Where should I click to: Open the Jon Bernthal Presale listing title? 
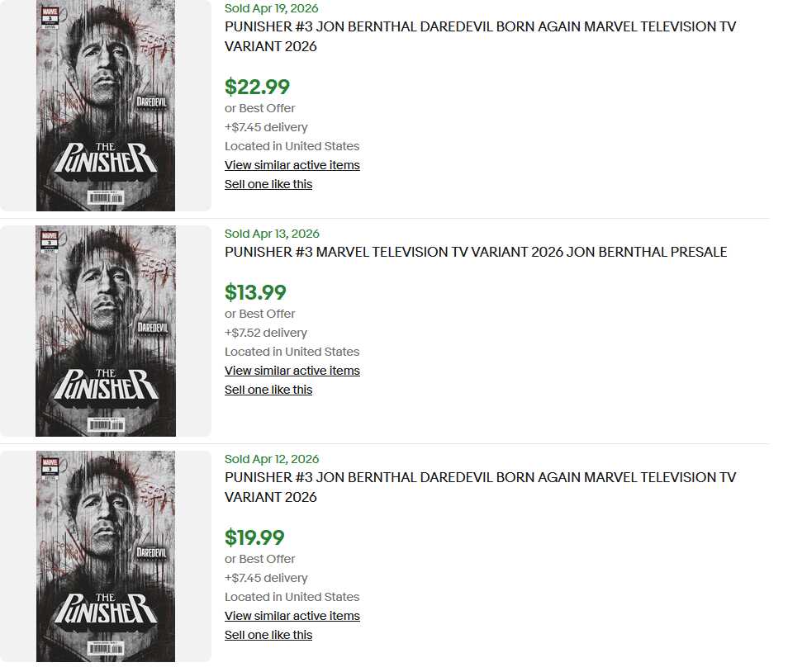point(476,252)
